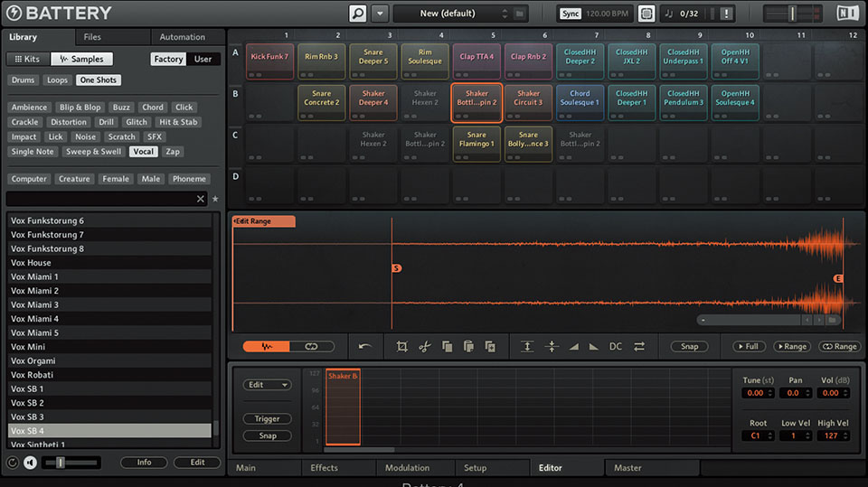The height and width of the screenshot is (487, 868).
Task: Click the Pan value stepper arrows
Action: point(807,393)
